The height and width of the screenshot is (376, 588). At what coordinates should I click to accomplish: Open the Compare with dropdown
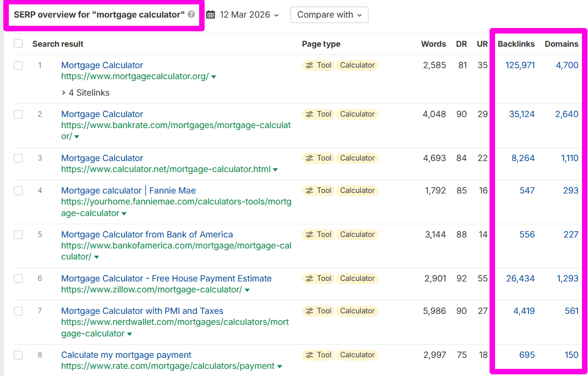329,15
